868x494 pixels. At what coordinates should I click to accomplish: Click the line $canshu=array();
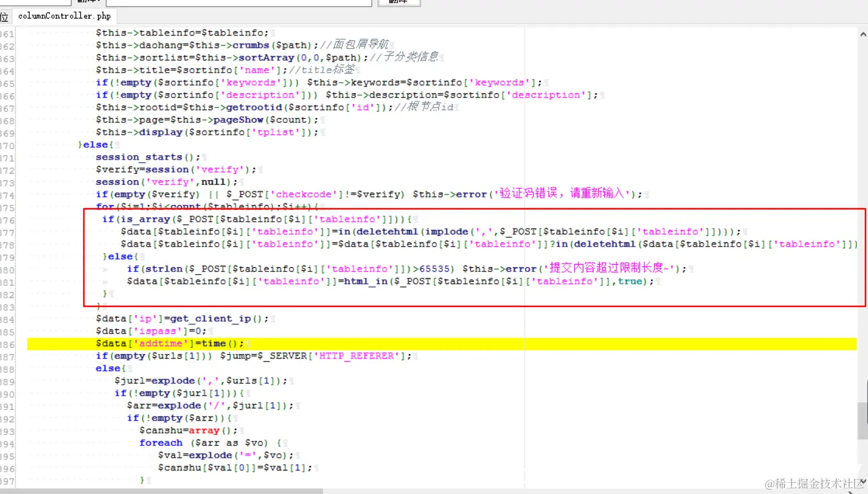point(189,431)
